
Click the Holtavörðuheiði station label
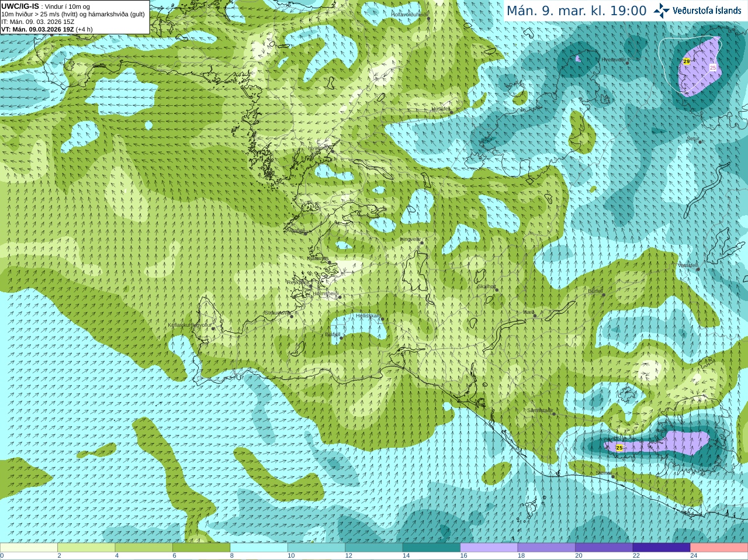tap(410, 14)
